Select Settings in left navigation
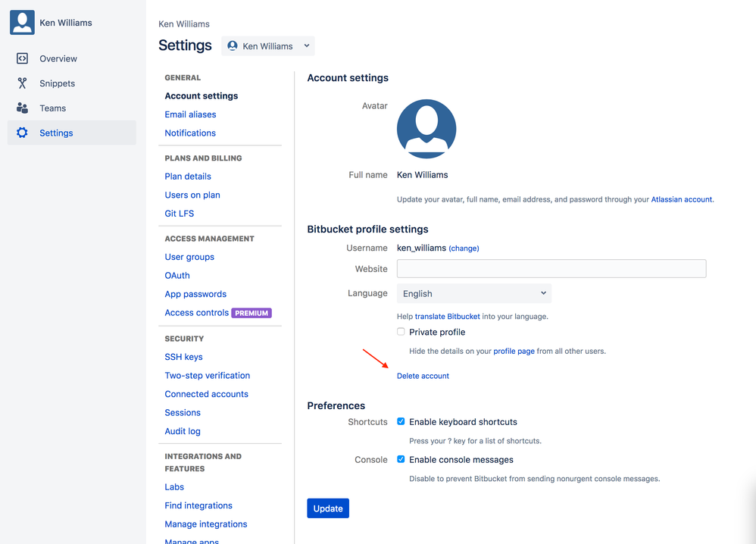The height and width of the screenshot is (544, 756). click(x=72, y=133)
